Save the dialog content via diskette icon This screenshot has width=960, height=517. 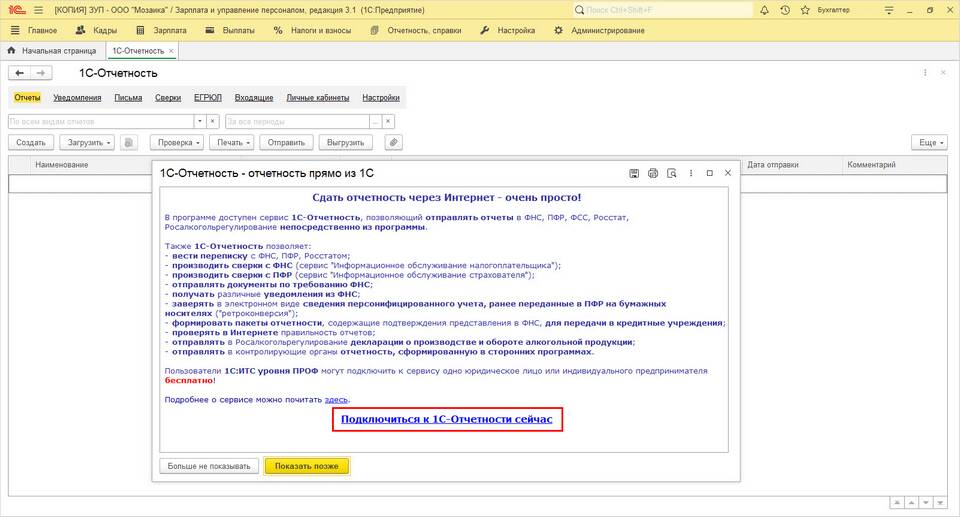[634, 173]
